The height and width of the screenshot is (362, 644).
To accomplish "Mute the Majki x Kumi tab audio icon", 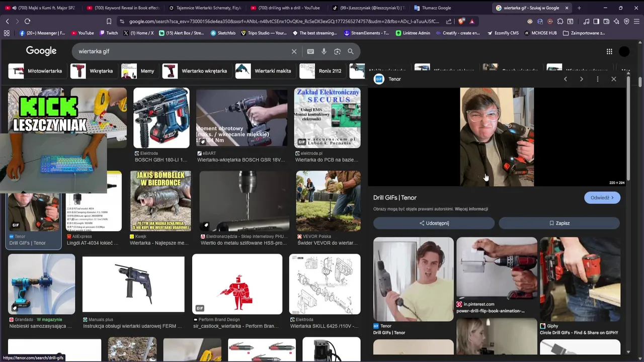I will 14,8.
